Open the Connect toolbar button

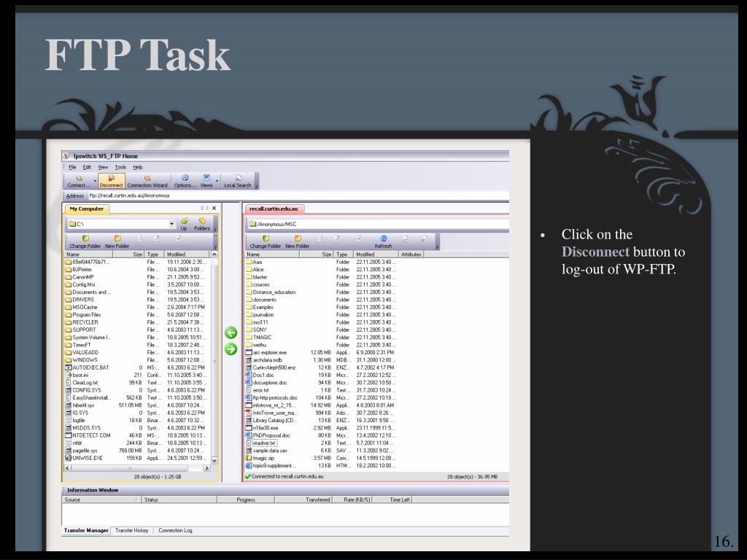click(79, 181)
